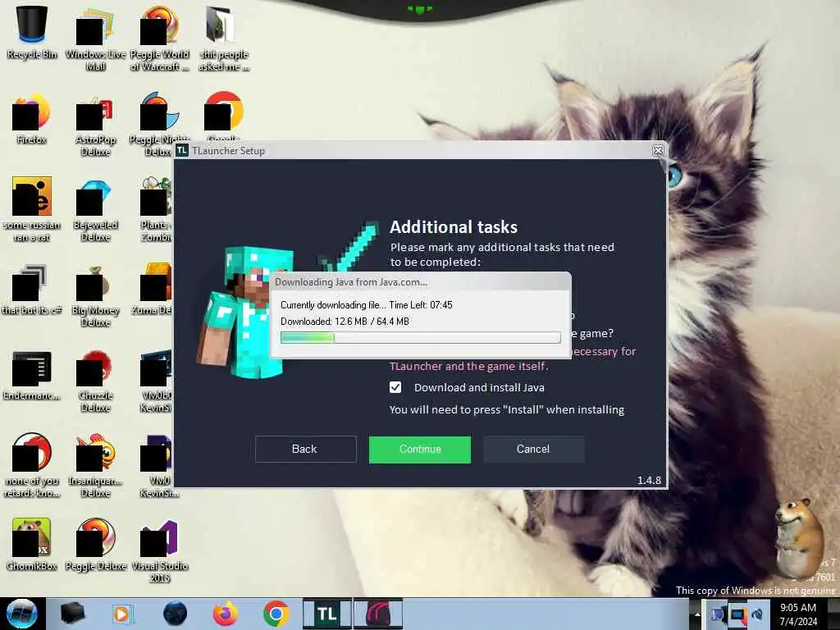Image resolution: width=840 pixels, height=630 pixels.
Task: Switch to TLauncher taskbar button
Action: pyautogui.click(x=326, y=614)
